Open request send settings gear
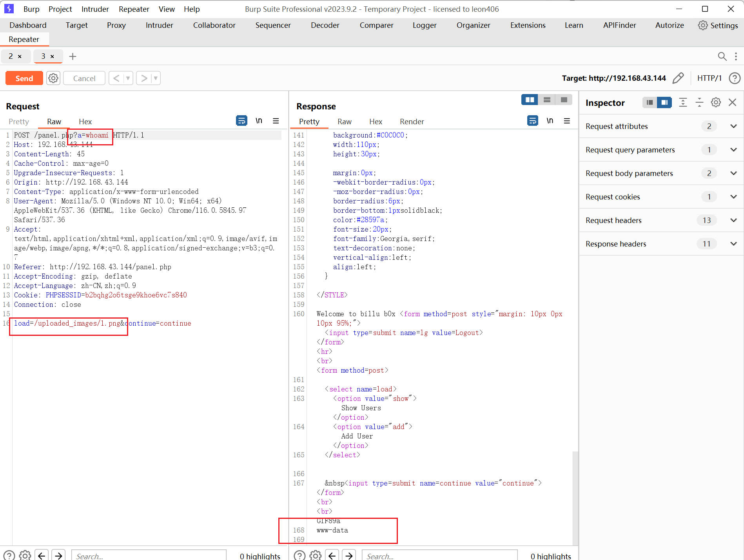This screenshot has height=560, width=744. coord(53,78)
